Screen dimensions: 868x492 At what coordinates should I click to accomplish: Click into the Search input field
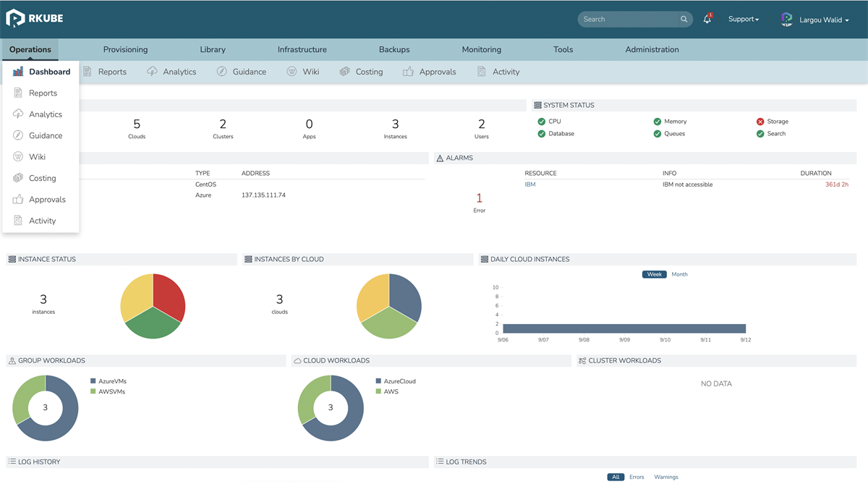coord(634,20)
